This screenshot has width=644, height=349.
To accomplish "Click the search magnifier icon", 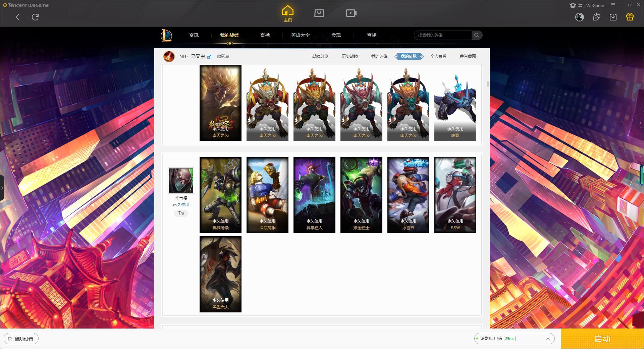I will (x=477, y=35).
